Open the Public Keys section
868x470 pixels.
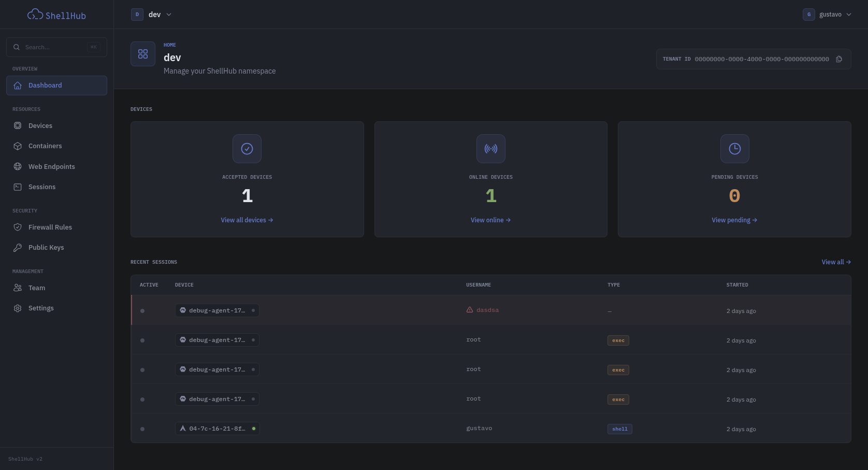coord(46,248)
